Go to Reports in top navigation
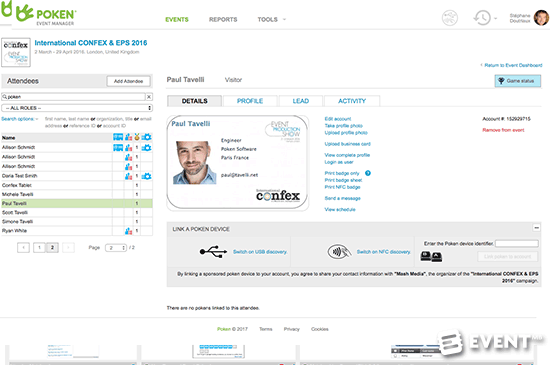550x365 pixels. click(x=223, y=19)
